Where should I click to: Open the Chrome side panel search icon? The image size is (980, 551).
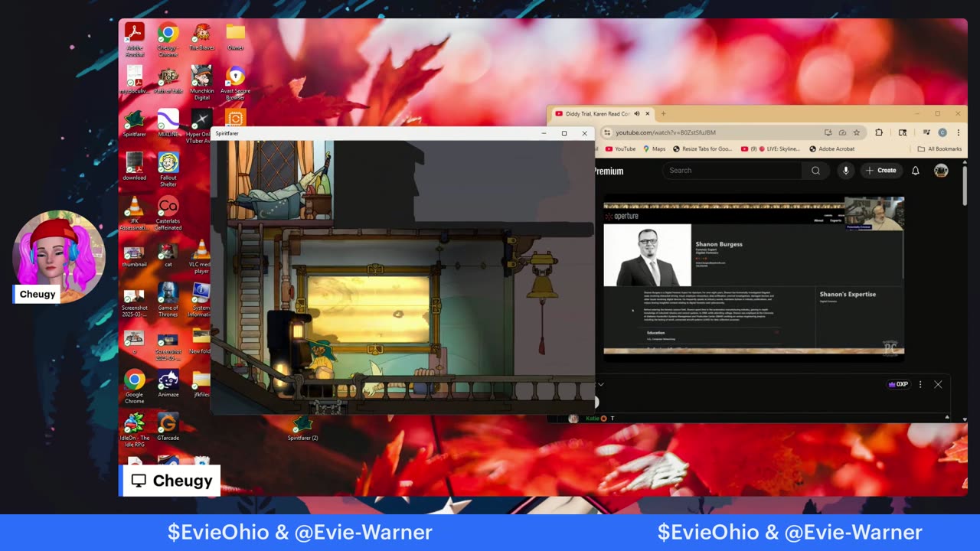903,132
